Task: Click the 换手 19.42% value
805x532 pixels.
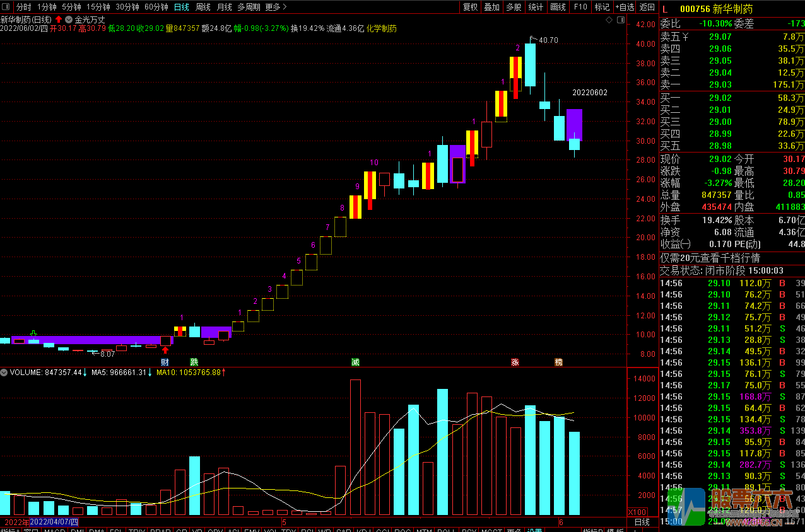Action: coord(717,221)
